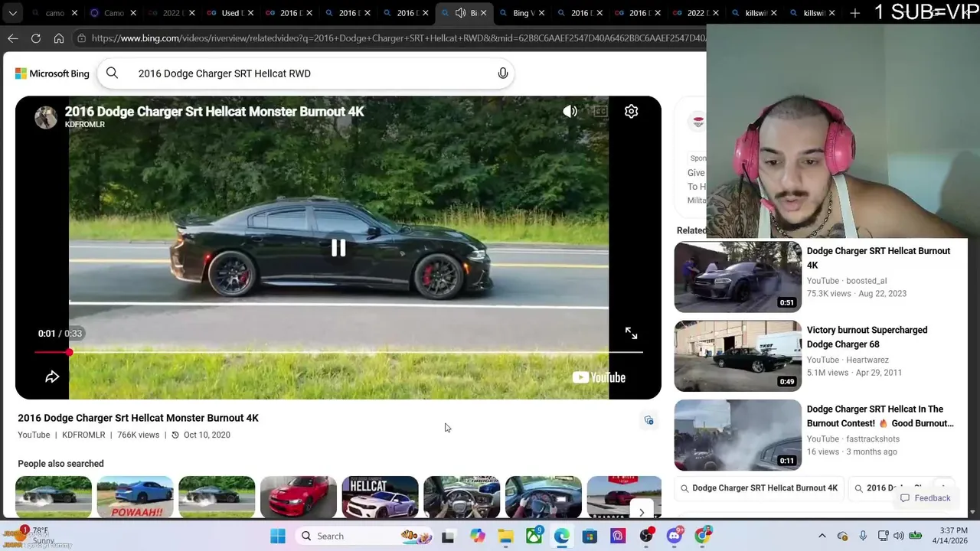Open File Explorer from taskbar
The height and width of the screenshot is (551, 980).
pos(505,536)
